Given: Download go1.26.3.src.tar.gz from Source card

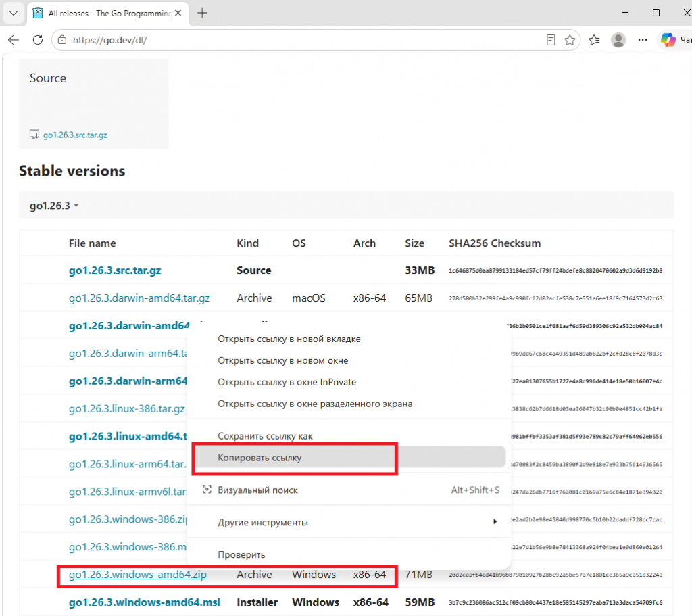Looking at the screenshot, I should click(x=75, y=135).
